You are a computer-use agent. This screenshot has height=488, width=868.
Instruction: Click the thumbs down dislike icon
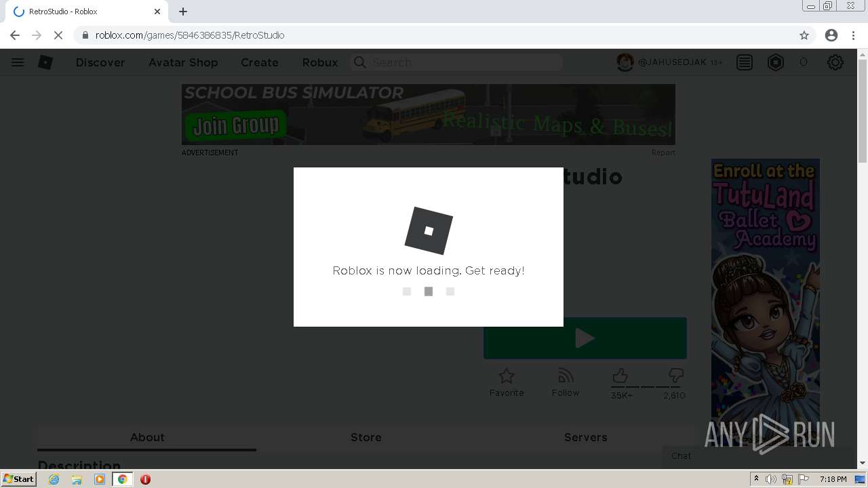(x=675, y=375)
